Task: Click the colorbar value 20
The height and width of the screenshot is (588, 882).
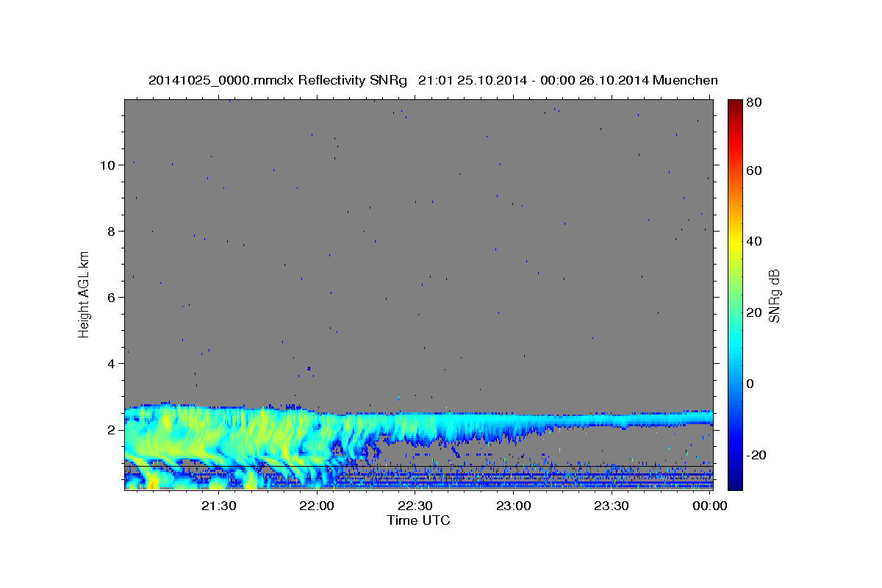Action: click(754, 312)
